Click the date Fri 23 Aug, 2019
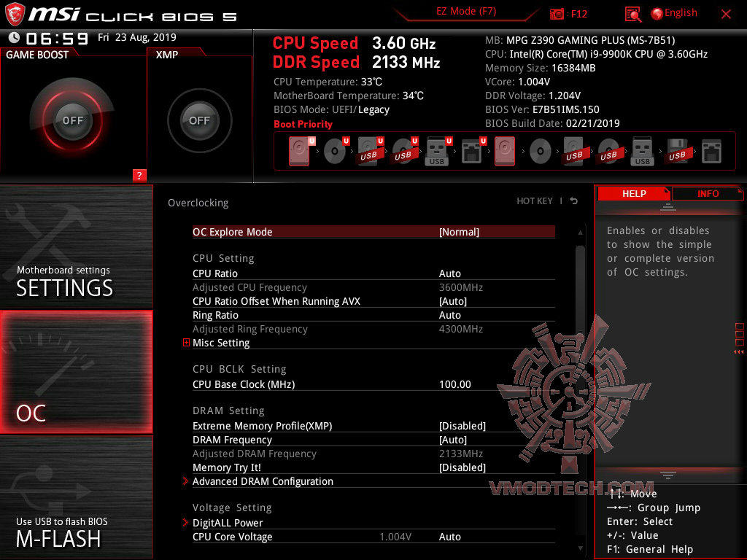This screenshot has height=560, width=747. pos(137,37)
